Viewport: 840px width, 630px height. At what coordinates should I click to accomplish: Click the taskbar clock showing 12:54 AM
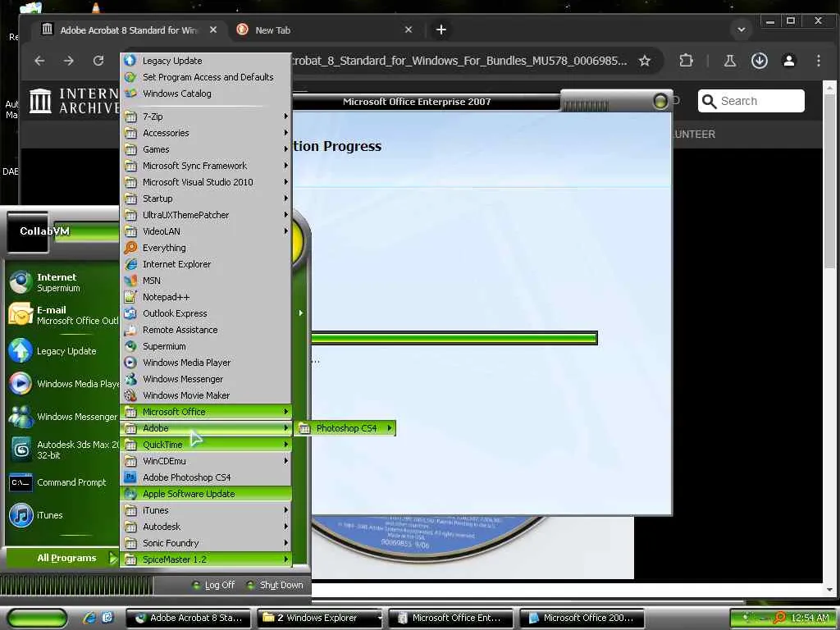point(810,618)
